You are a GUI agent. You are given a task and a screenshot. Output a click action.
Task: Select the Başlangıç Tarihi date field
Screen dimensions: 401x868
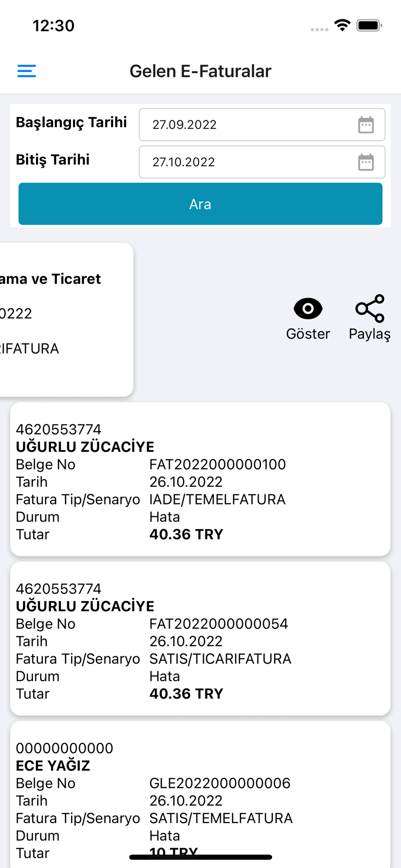pos(262,125)
